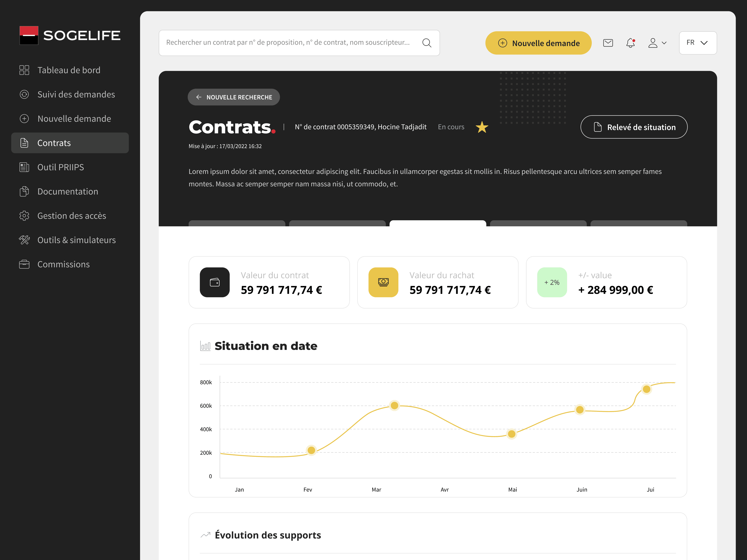Toggle the favorite star on contract
This screenshot has height=560, width=747.
pyautogui.click(x=482, y=127)
